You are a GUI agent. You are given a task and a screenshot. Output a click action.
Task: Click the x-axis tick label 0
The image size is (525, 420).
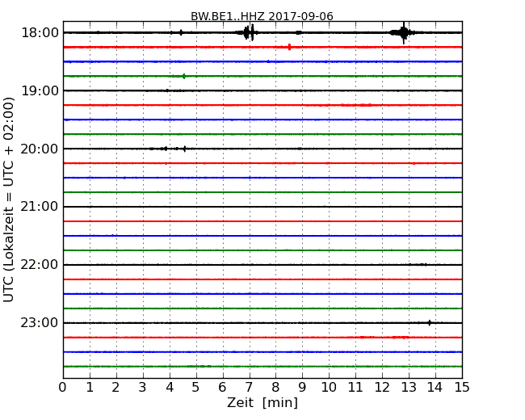[63, 388]
